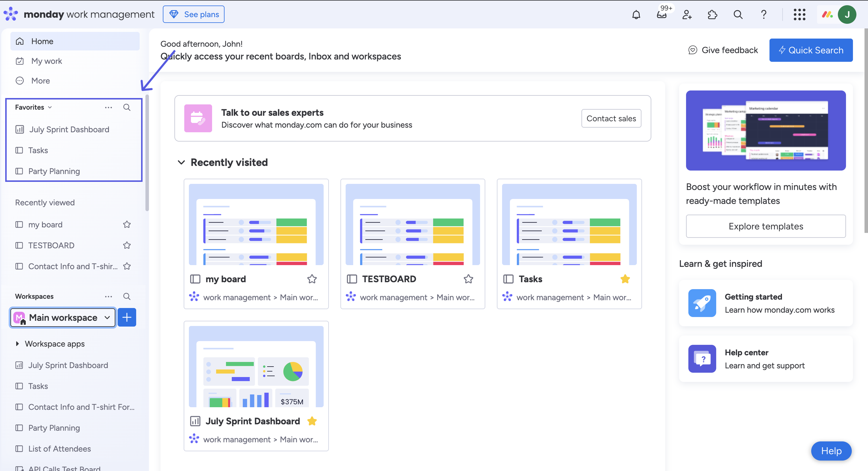Click the plus button beside Main workspace
This screenshot has height=471, width=868.
tap(127, 317)
